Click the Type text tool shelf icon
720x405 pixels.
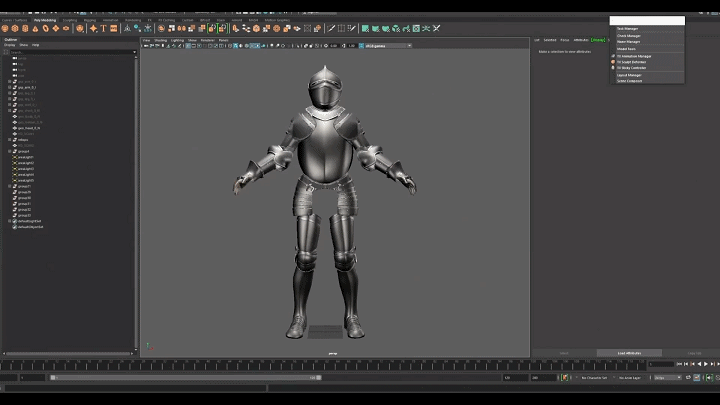click(103, 28)
